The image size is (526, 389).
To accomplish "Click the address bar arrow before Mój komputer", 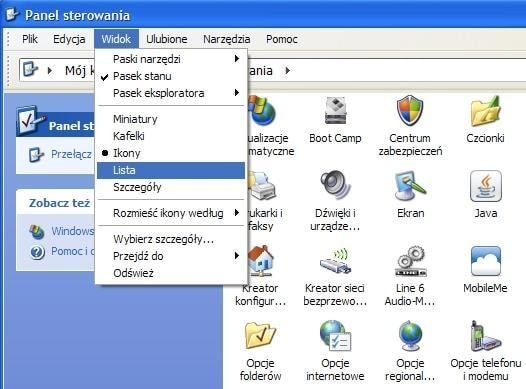I will (x=50, y=70).
